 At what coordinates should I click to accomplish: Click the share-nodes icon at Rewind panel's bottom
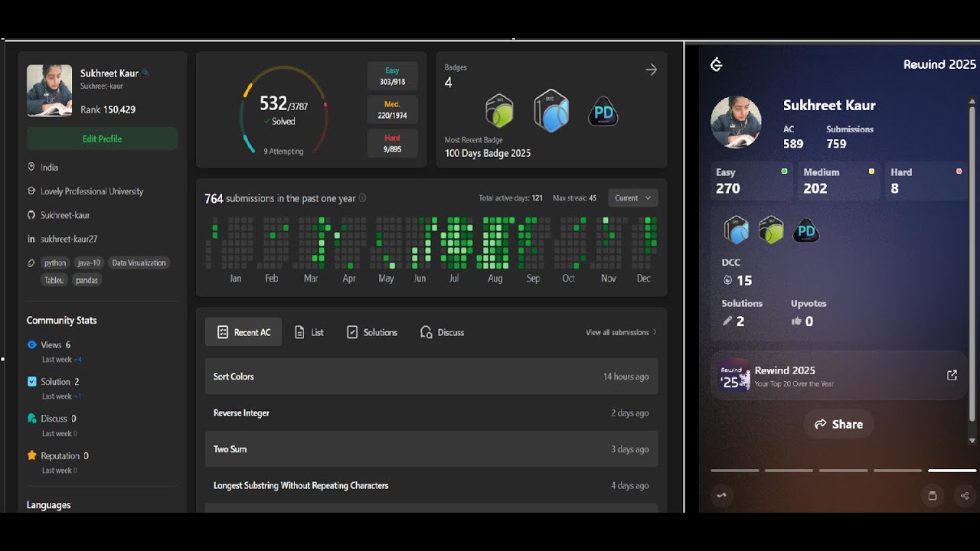(964, 496)
